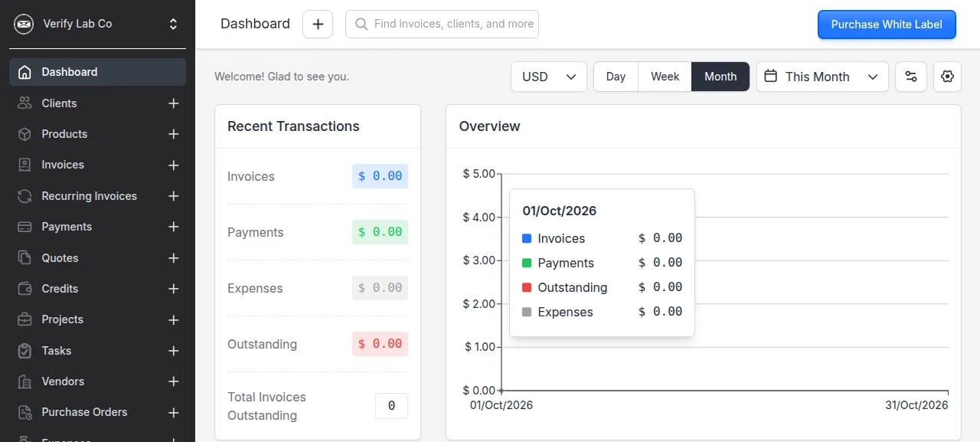
Task: Click the Overview chart heading
Action: (489, 126)
